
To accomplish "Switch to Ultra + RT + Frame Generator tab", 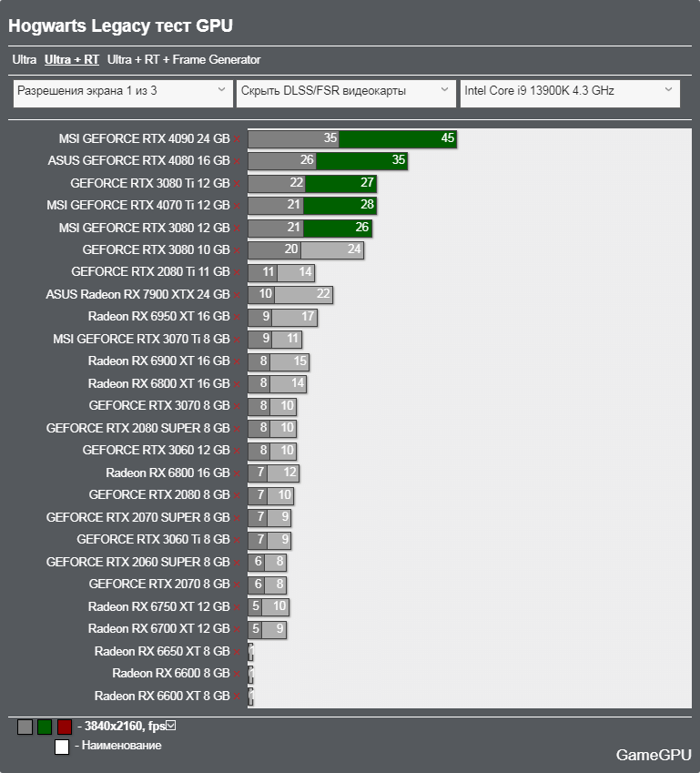I will click(x=184, y=60).
